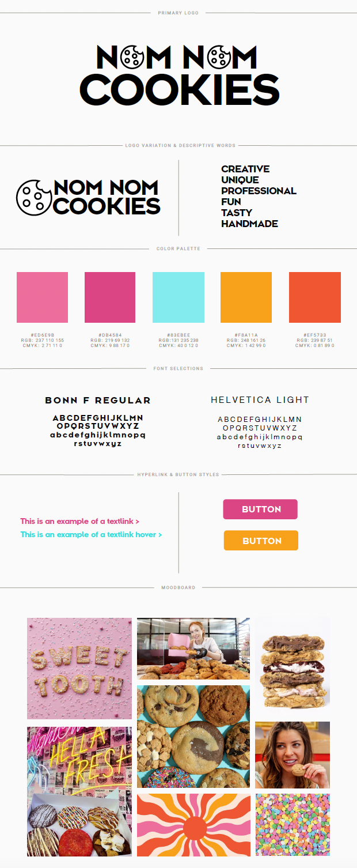This screenshot has height=868, width=357.
Task: Select the orange #F8A11A swatch
Action: [246, 297]
